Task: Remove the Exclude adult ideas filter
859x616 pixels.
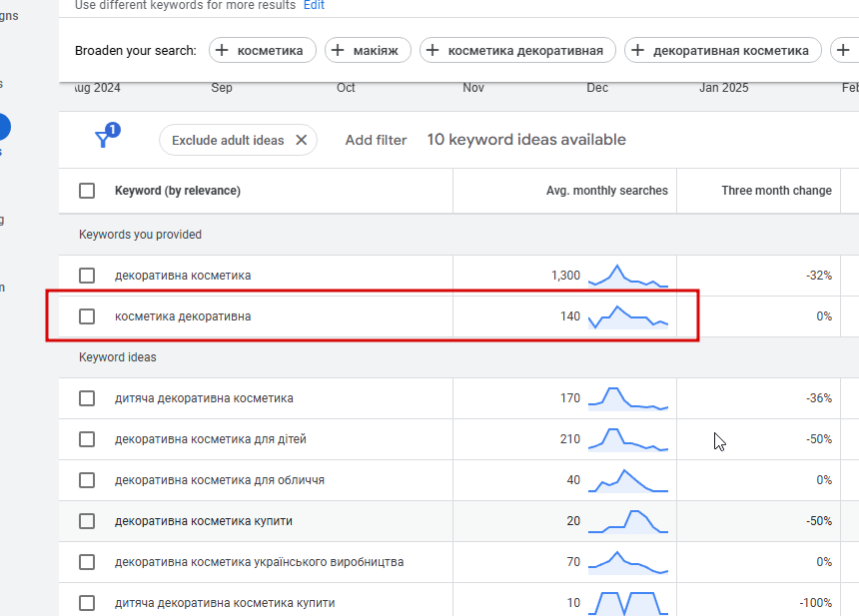Action: (302, 140)
